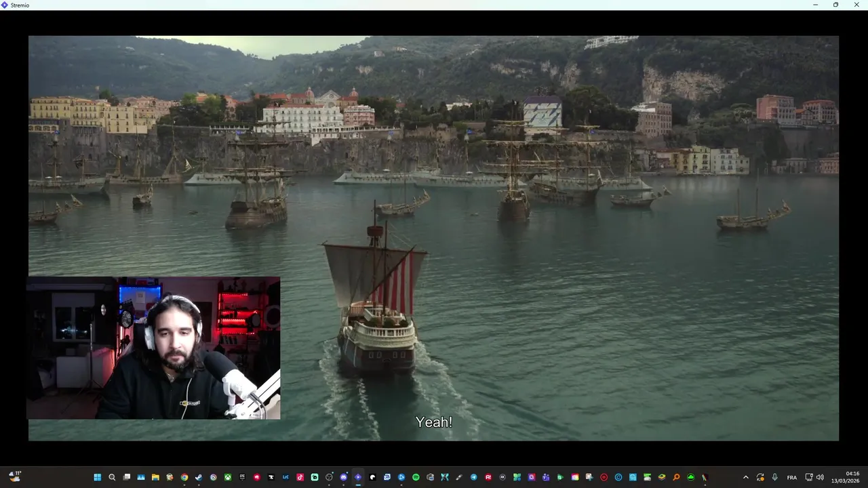The height and width of the screenshot is (488, 868).
Task: Open the red circle taskbar icon
Action: (604, 477)
